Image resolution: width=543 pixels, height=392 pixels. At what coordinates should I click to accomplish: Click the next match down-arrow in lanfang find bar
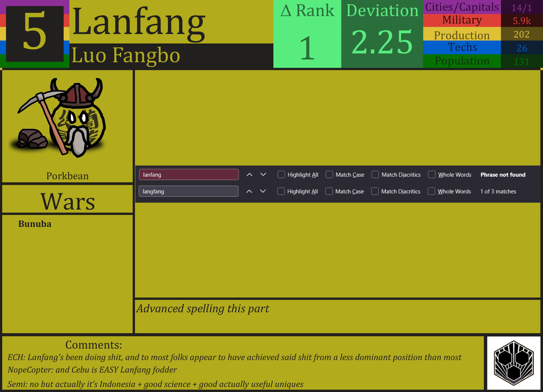(263, 175)
